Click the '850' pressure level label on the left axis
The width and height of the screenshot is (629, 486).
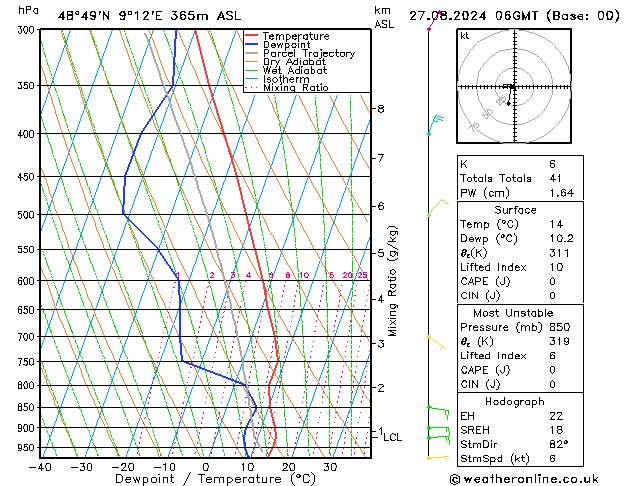click(28, 407)
